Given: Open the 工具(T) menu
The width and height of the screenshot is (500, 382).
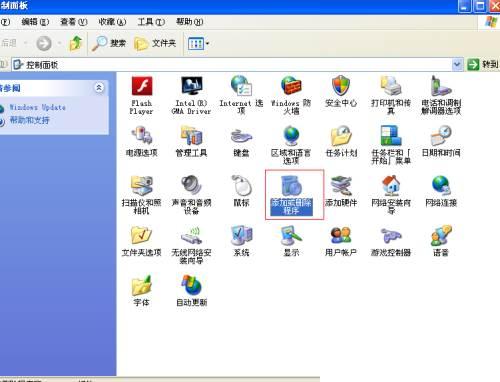Looking at the screenshot, I should (151, 22).
